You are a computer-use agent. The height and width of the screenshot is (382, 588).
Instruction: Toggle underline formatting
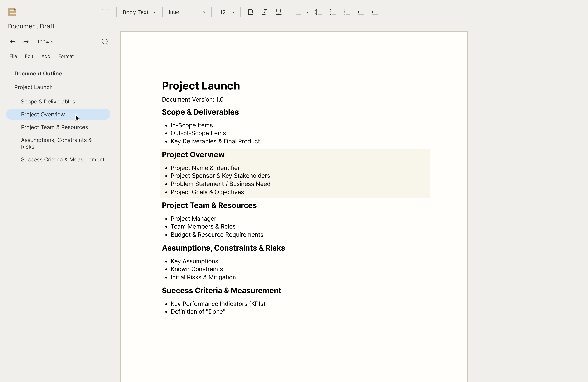(x=279, y=12)
